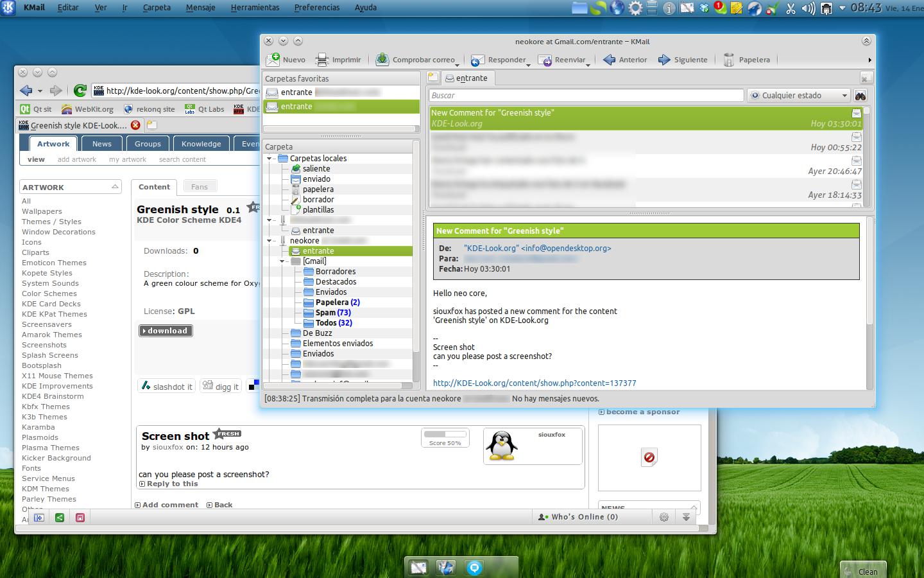Image resolution: width=924 pixels, height=578 pixels.
Task: Open the Herramientas menu
Action: [255, 8]
